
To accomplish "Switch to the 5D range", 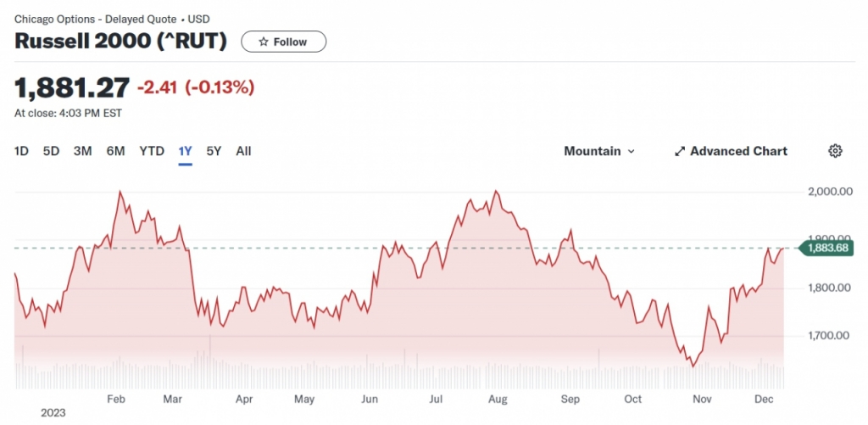I will (x=51, y=151).
